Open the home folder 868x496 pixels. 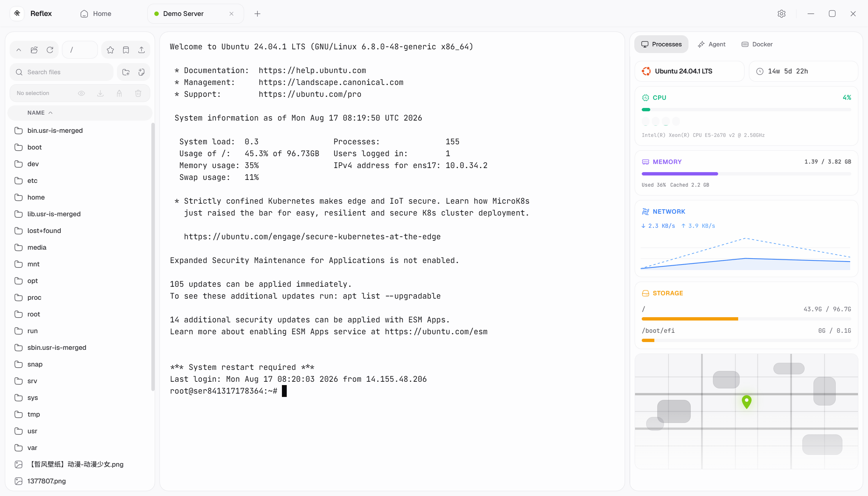[x=80, y=197]
